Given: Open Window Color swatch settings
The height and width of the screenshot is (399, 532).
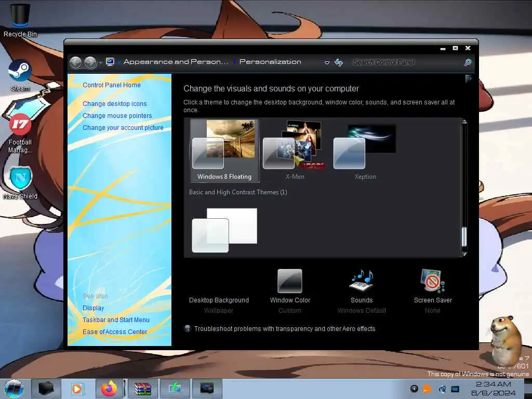Looking at the screenshot, I should tap(290, 281).
